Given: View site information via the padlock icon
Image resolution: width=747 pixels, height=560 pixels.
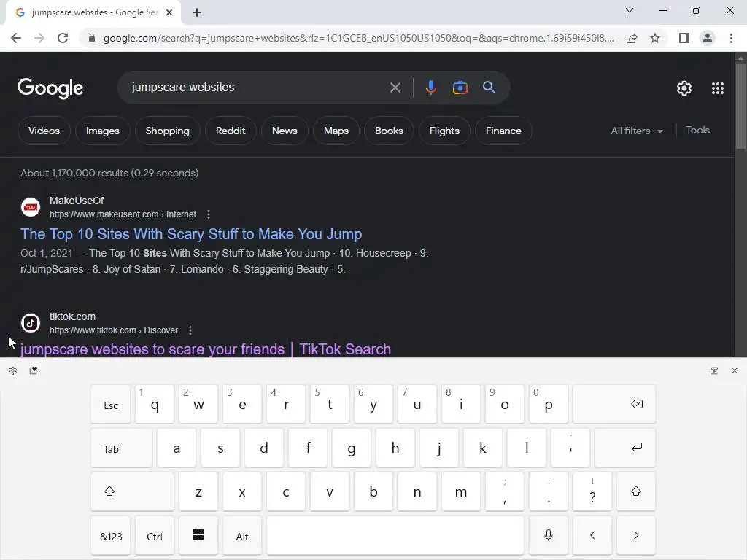Looking at the screenshot, I should point(92,38).
